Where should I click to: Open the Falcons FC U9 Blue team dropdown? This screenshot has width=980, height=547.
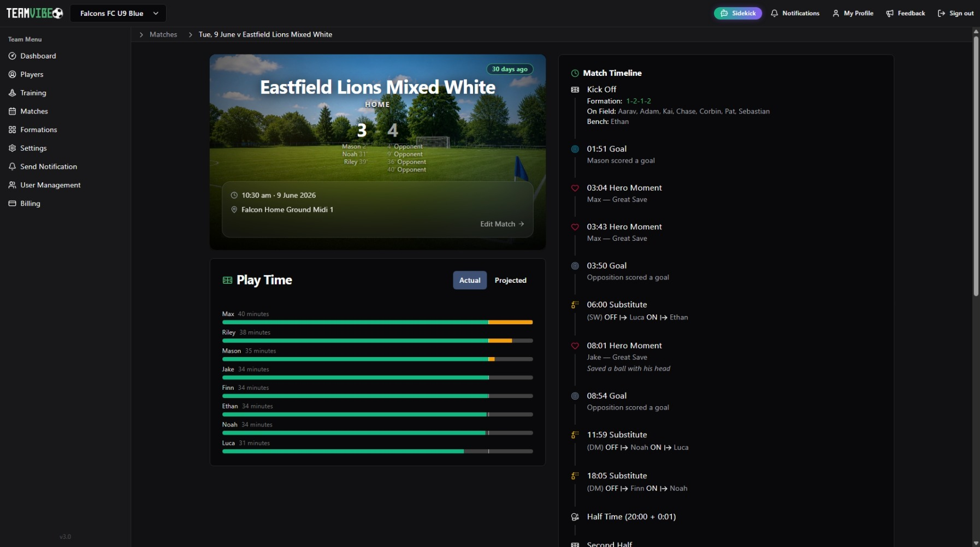coord(118,13)
